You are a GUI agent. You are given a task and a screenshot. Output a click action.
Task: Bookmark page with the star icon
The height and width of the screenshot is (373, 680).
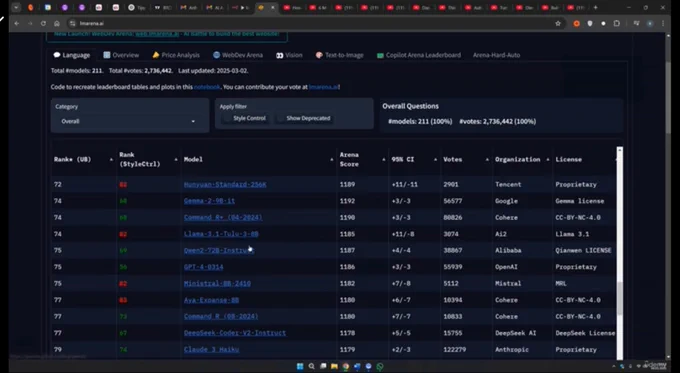coord(558,23)
